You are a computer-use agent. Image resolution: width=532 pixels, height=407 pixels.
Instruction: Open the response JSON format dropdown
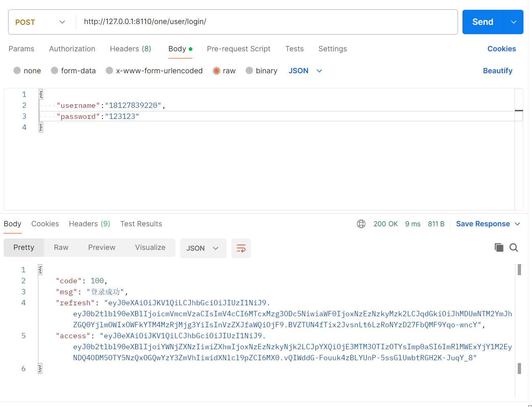coord(203,248)
